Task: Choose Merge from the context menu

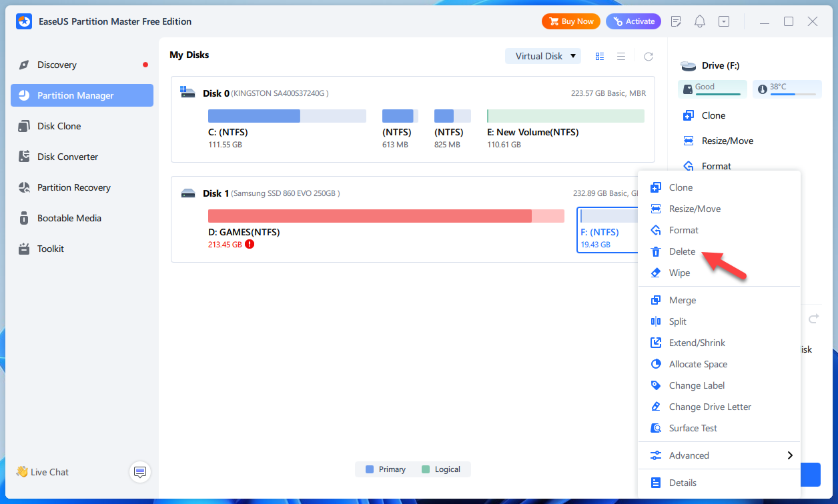Action: pos(719,300)
